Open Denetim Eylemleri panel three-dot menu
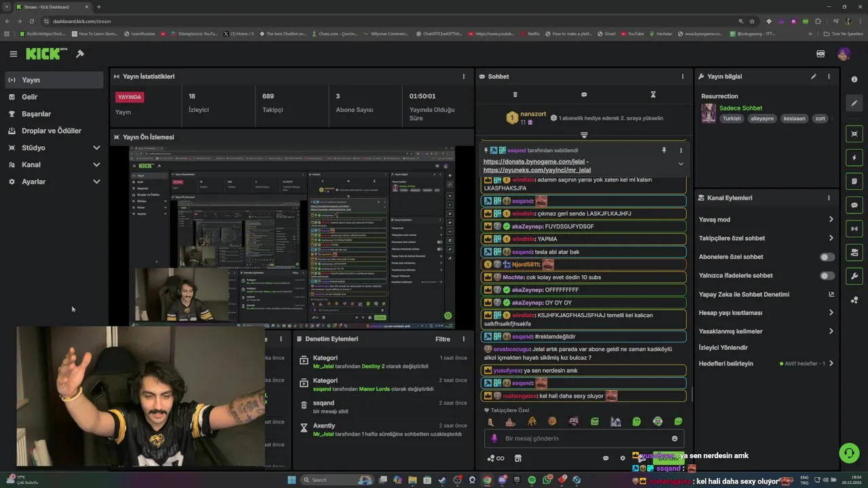 pos(464,339)
